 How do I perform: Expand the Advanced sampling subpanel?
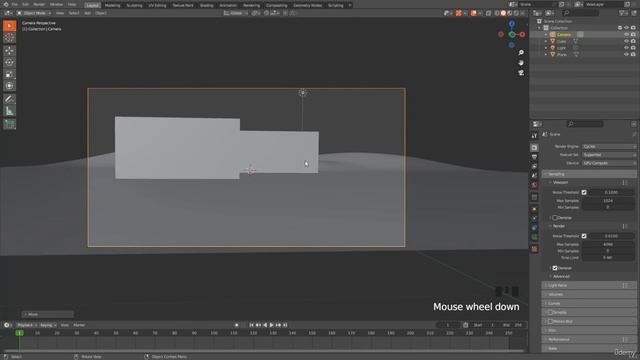[561, 276]
